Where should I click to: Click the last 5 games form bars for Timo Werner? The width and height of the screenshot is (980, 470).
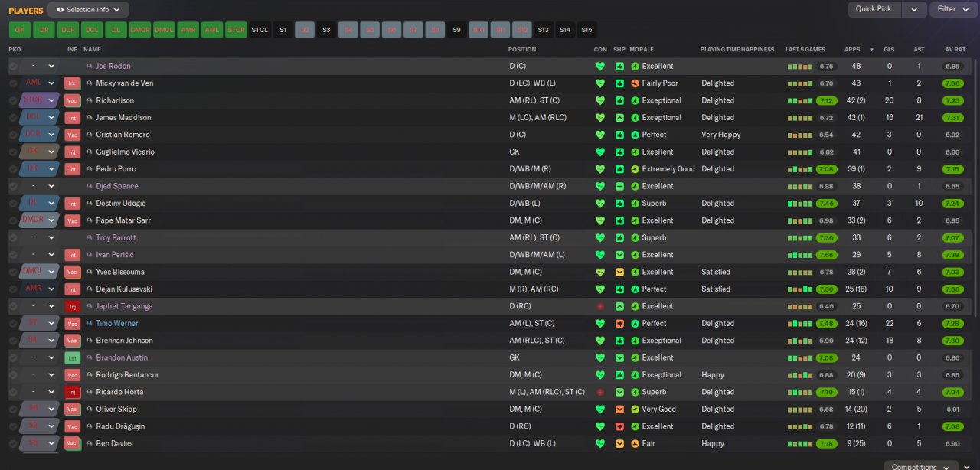coord(801,324)
